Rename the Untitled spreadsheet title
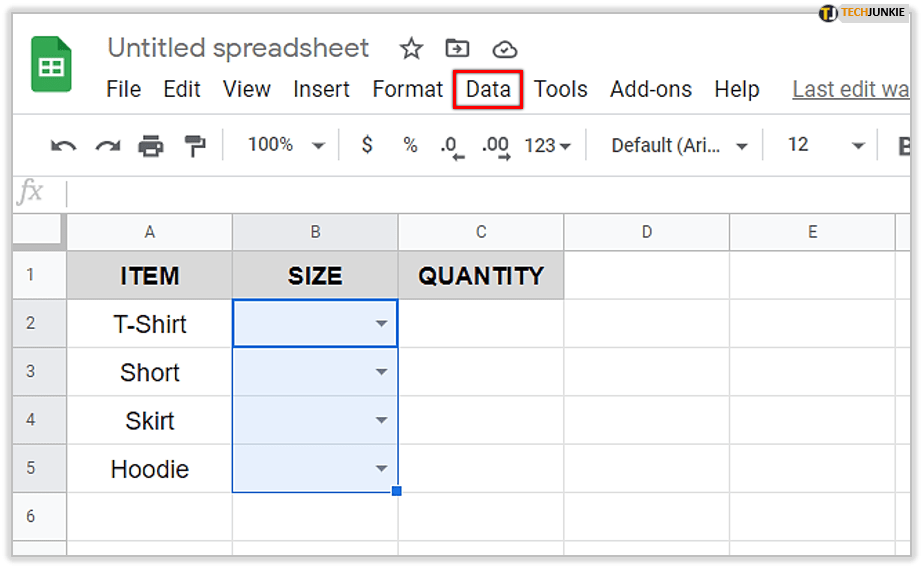 pos(238,48)
